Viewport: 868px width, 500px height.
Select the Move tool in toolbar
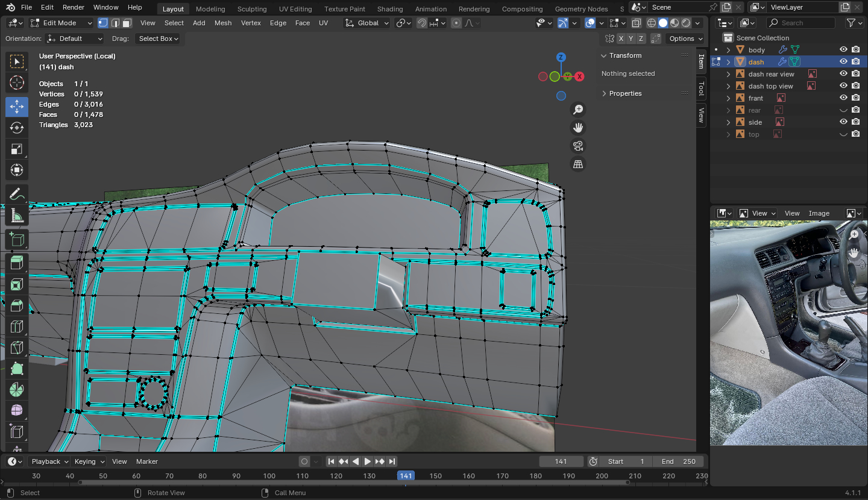(17, 107)
